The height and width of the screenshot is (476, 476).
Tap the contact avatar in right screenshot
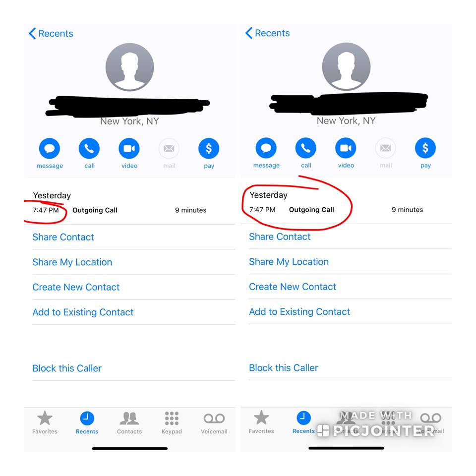coord(346,67)
